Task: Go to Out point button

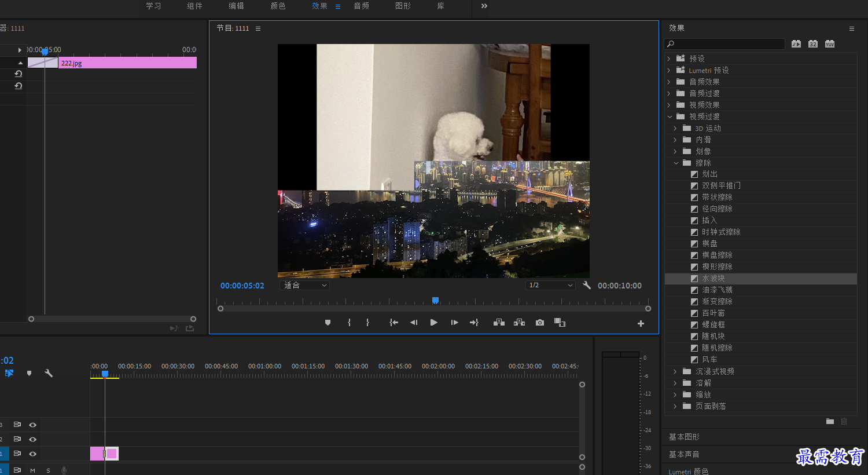Action: coord(474,323)
